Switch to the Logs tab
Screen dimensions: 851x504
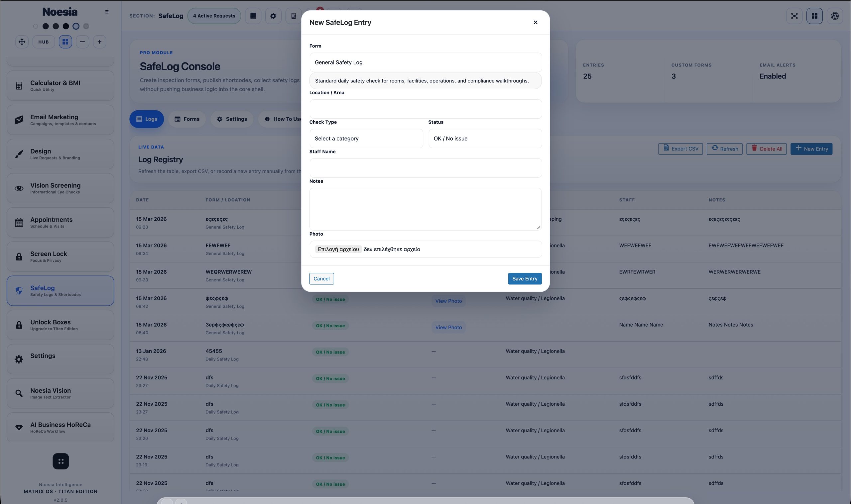[146, 119]
